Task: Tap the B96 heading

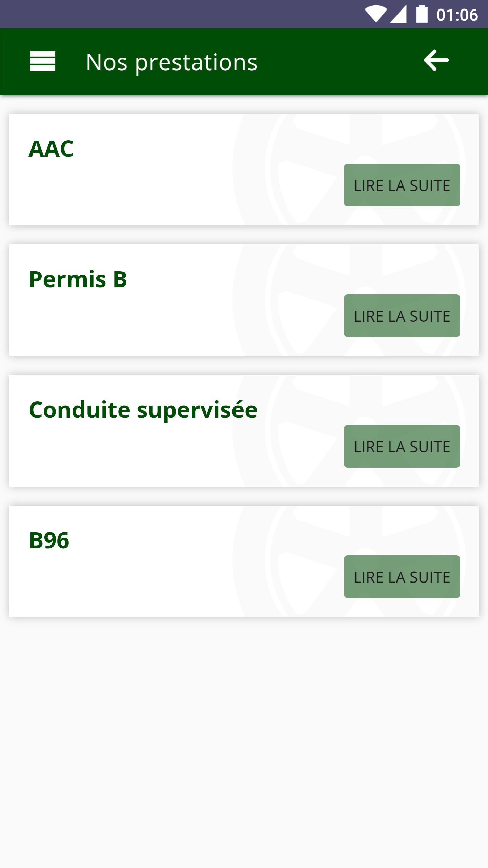Action: pyautogui.click(x=49, y=540)
